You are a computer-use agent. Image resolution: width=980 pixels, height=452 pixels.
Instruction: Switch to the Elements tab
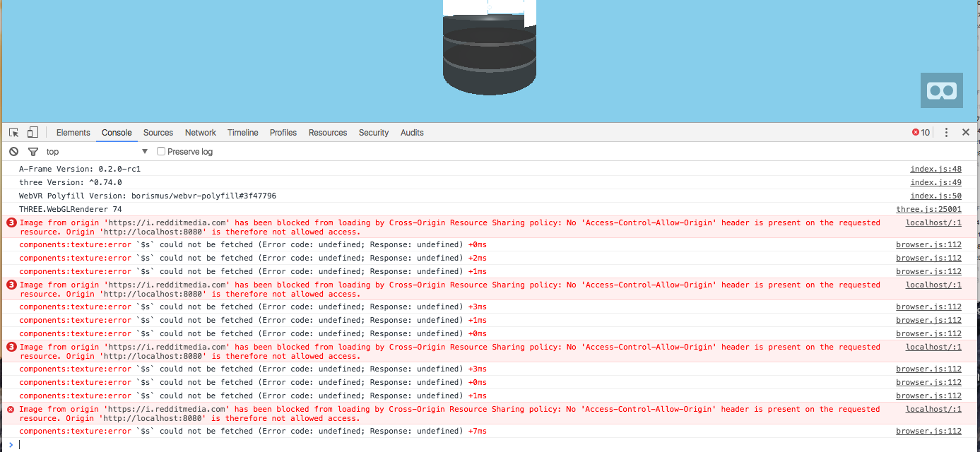coord(73,132)
